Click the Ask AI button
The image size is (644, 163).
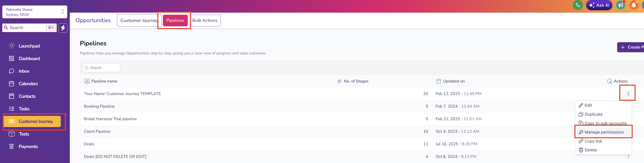(x=599, y=5)
